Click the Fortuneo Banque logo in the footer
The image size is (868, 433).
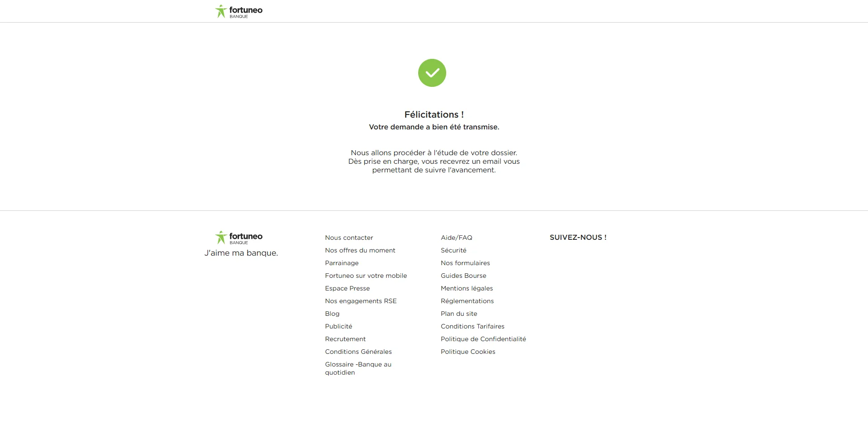[239, 238]
